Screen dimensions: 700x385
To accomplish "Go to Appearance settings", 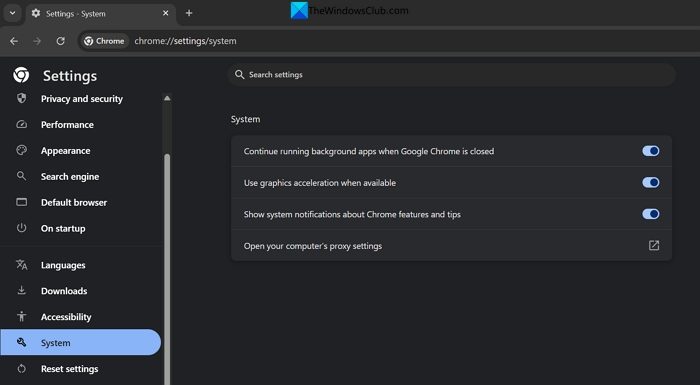I will pyautogui.click(x=66, y=151).
